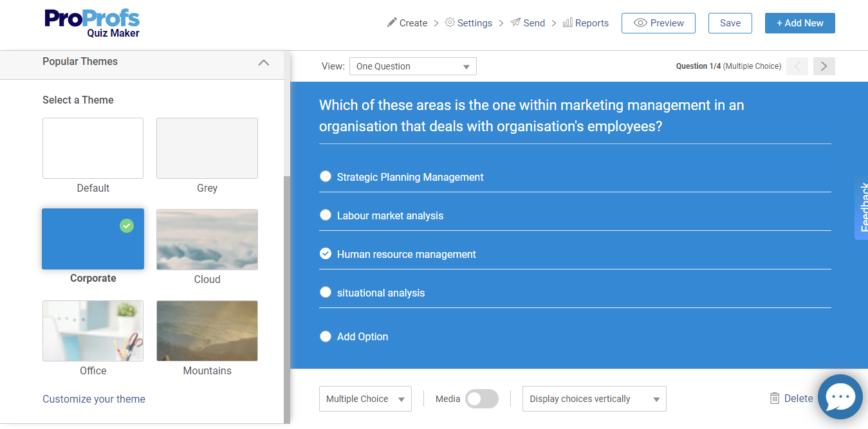Select the Labour market analysis option
The height and width of the screenshot is (429, 868).
coord(326,215)
